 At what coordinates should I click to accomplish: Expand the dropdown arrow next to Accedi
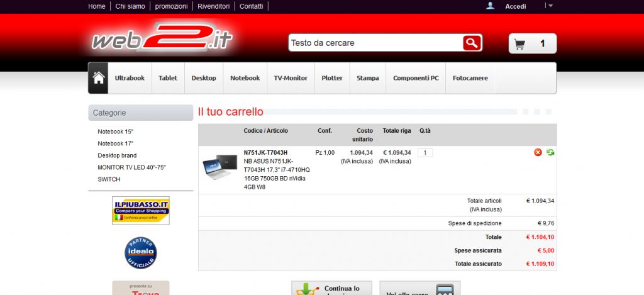(x=550, y=6)
